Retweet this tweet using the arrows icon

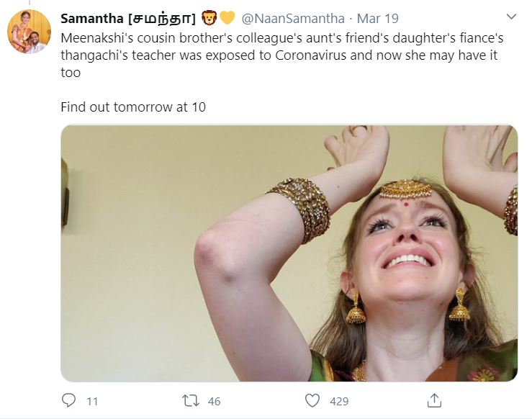(x=191, y=400)
